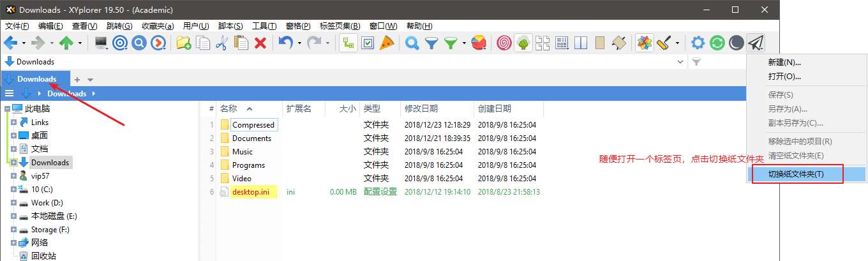Click the green circular Refresh icon
Screen dimensions: 868x261
tap(717, 43)
